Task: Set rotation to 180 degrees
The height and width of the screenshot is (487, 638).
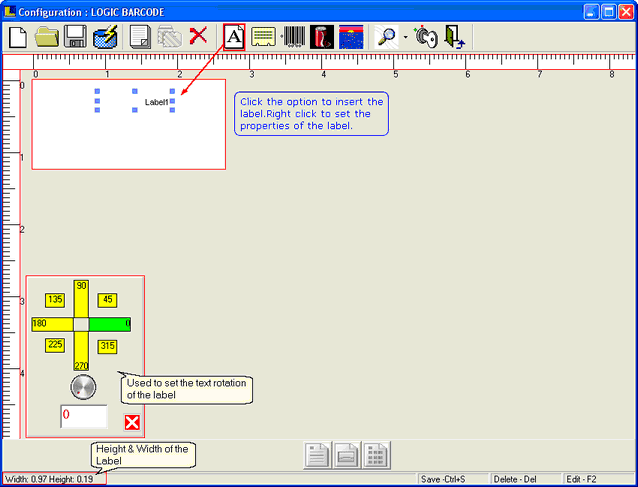Action: (52, 324)
